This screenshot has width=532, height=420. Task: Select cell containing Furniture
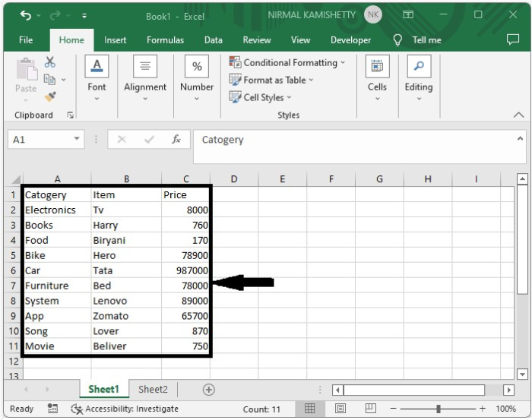[57, 286]
